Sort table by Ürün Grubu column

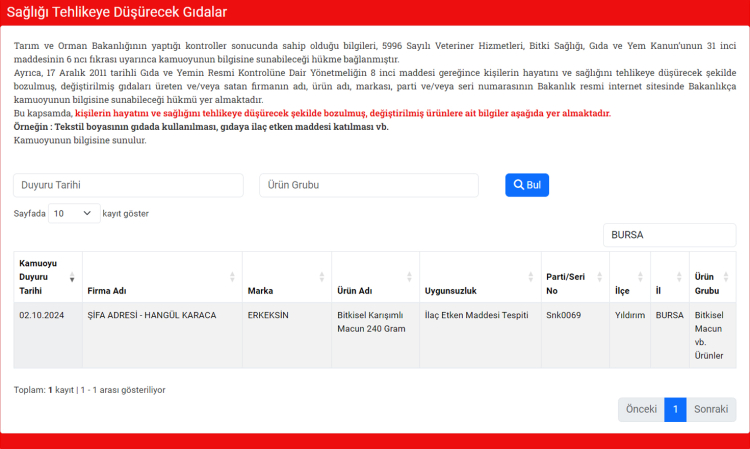click(712, 284)
